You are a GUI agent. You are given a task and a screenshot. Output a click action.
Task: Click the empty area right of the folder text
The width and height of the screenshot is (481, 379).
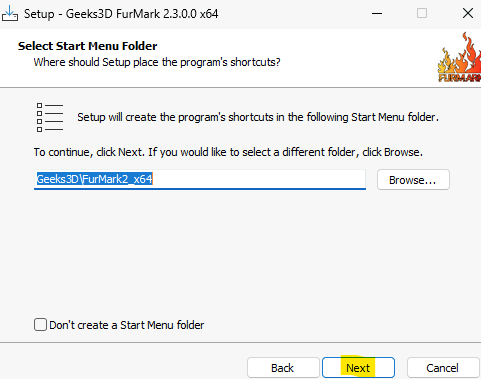coord(259,179)
